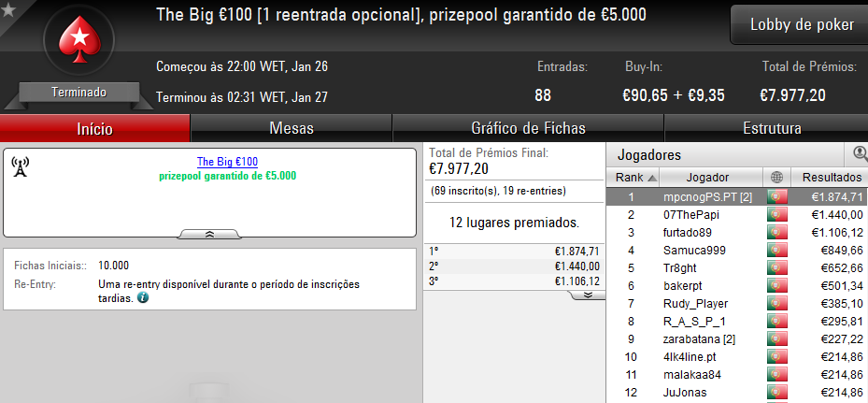Select player row mpcnogPS.PT [2]
Viewport: 868px width, 403px height.
[x=737, y=196]
